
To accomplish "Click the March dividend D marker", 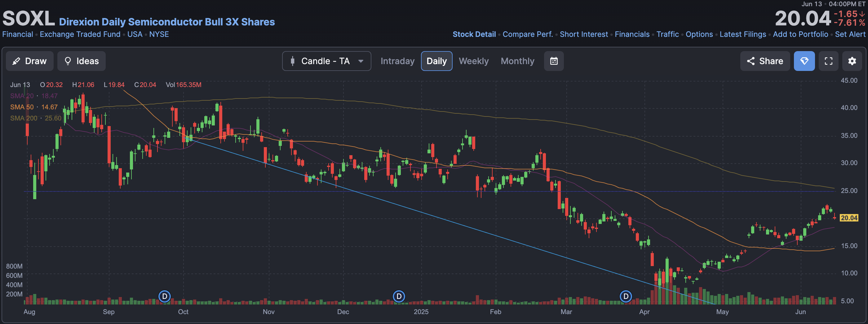I will click(x=626, y=296).
